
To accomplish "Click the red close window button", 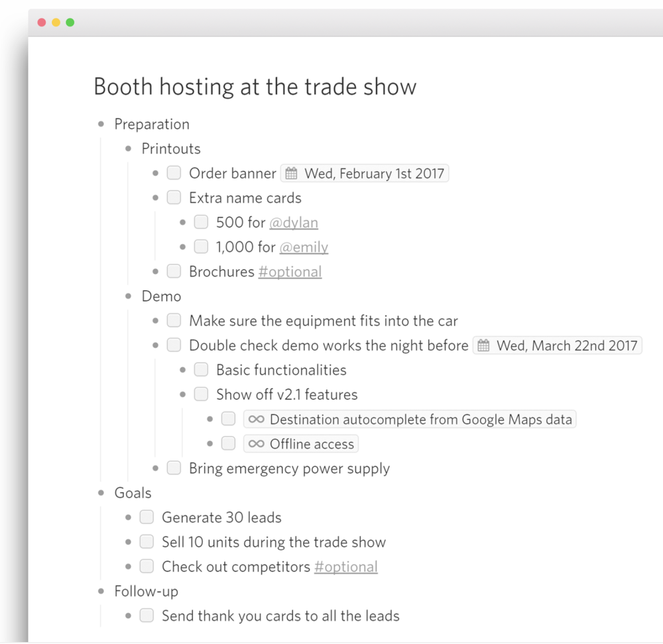I will tap(41, 23).
